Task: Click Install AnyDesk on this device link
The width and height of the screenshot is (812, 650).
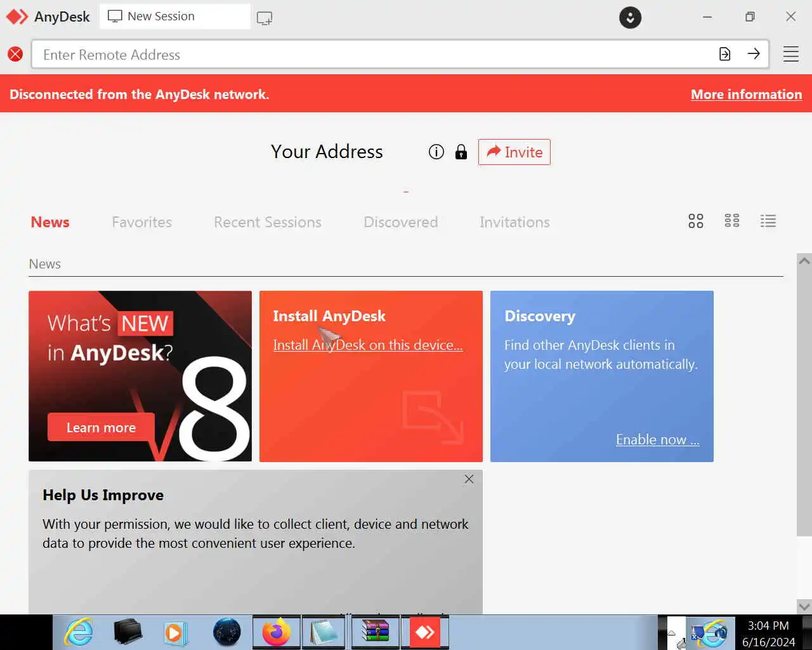Action: 368,345
